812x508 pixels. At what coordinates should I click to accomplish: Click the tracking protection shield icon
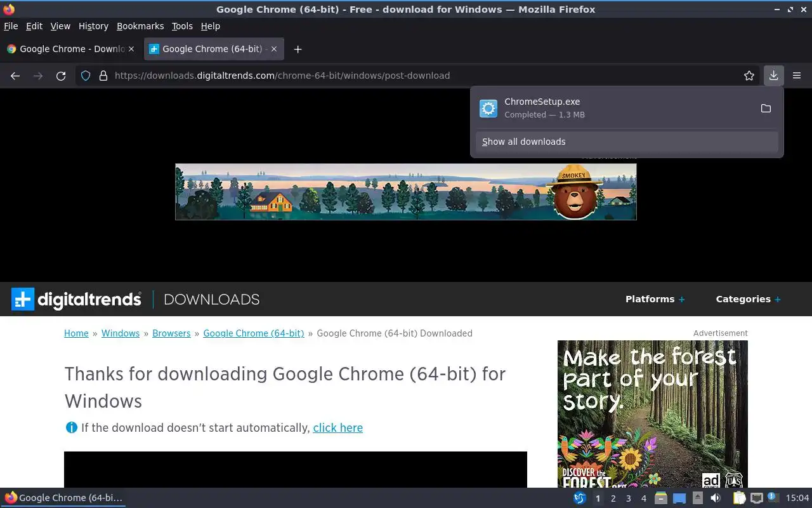pyautogui.click(x=86, y=76)
